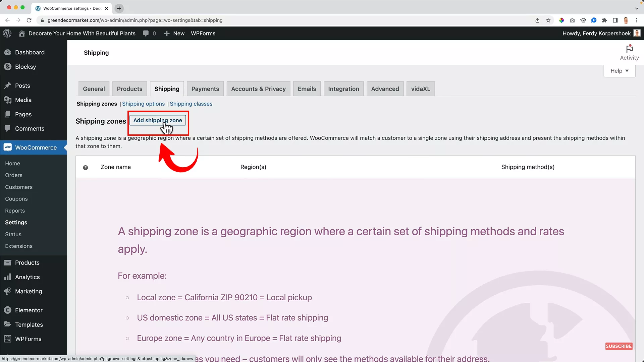The height and width of the screenshot is (362, 644).
Task: Select the Analytics bar-chart icon in the sidebar
Action: [8, 277]
